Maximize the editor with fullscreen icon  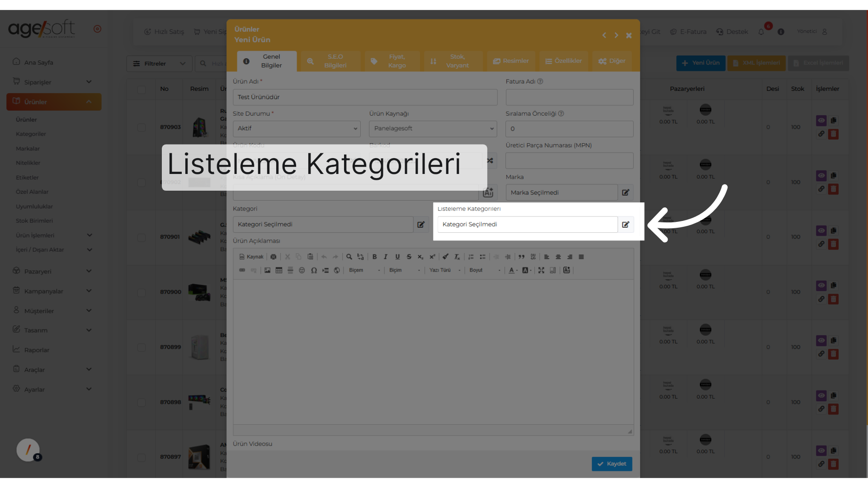(x=541, y=270)
